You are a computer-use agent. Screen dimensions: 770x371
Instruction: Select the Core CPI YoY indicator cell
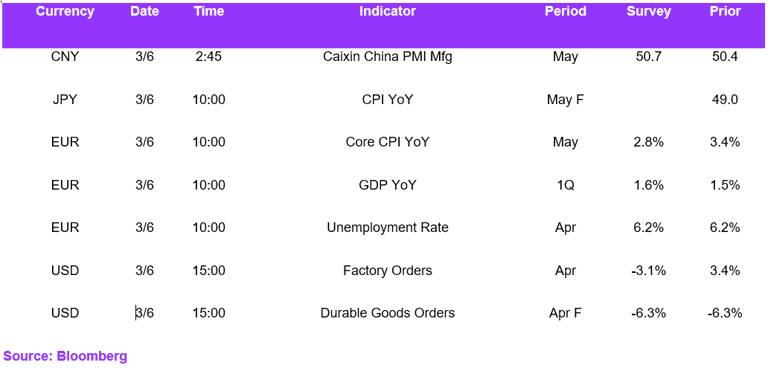click(x=387, y=143)
